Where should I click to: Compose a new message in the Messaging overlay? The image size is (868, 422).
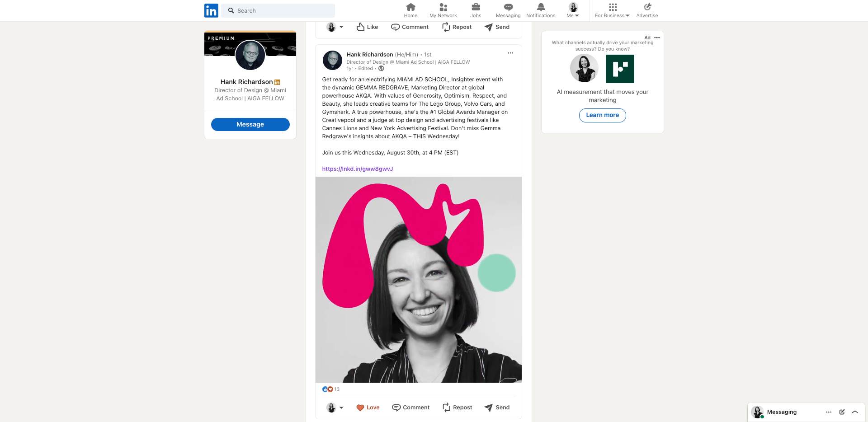[x=842, y=412]
